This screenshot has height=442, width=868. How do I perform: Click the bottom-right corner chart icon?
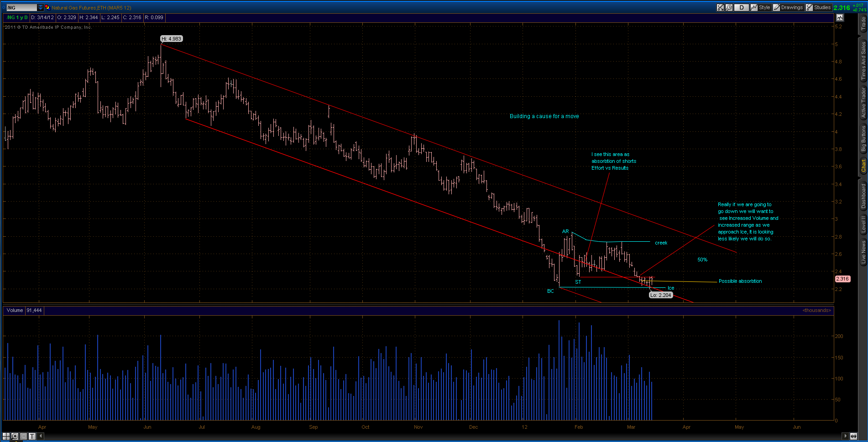point(853,436)
